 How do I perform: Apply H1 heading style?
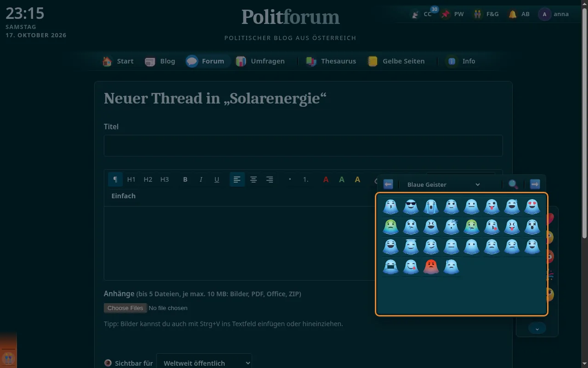coord(131,179)
